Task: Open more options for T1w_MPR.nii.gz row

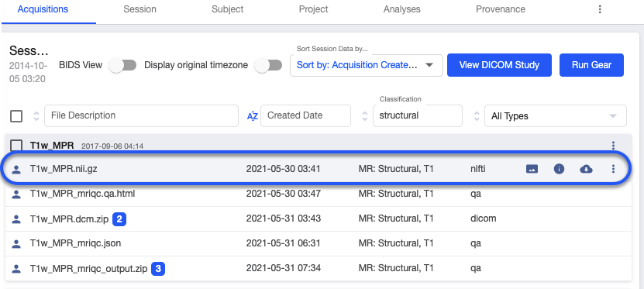Action: click(613, 169)
